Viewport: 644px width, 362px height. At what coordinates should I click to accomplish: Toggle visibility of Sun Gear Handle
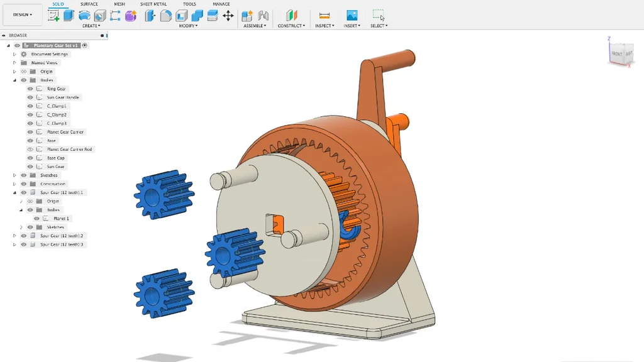coord(30,97)
